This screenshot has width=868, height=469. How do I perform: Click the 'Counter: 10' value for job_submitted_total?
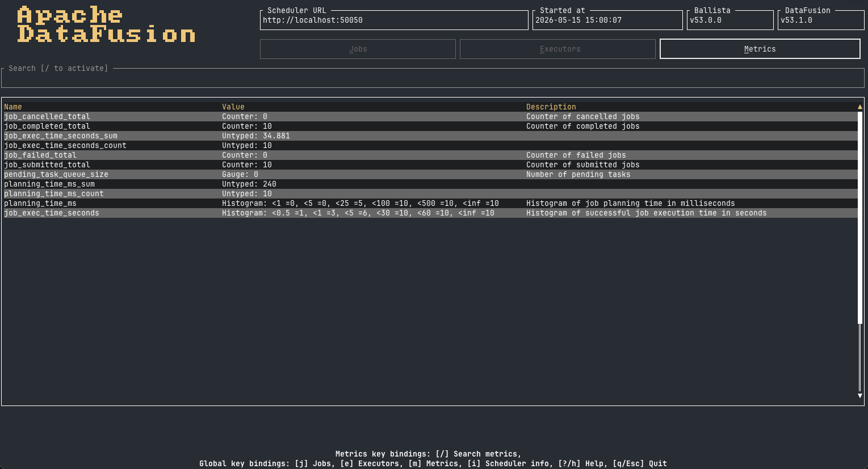[247, 164]
